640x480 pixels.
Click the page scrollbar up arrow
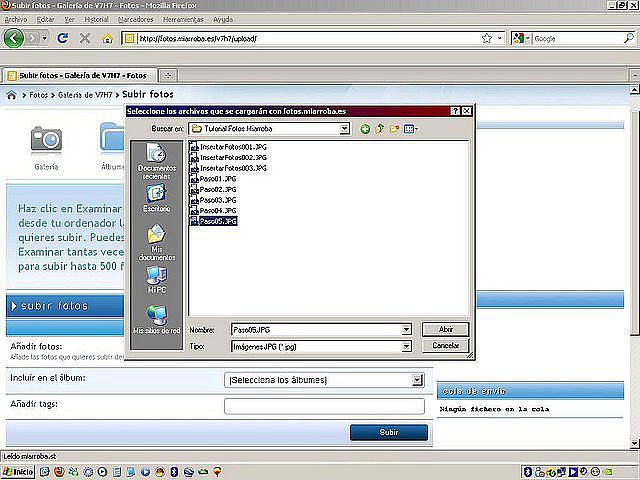click(x=635, y=89)
